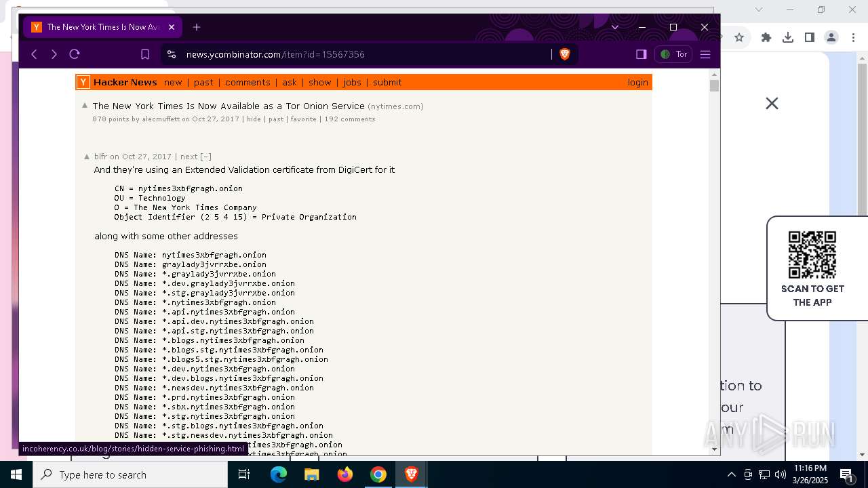Upvote blfr's comment
The width and height of the screenshot is (868, 488).
click(x=87, y=157)
